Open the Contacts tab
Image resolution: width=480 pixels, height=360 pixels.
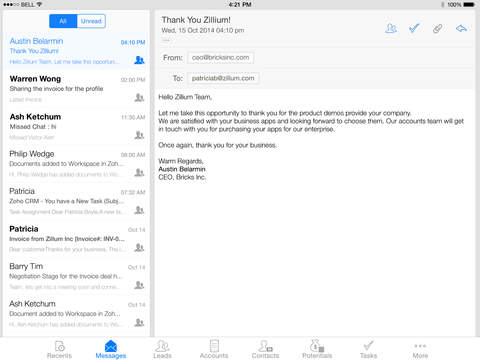click(265, 349)
